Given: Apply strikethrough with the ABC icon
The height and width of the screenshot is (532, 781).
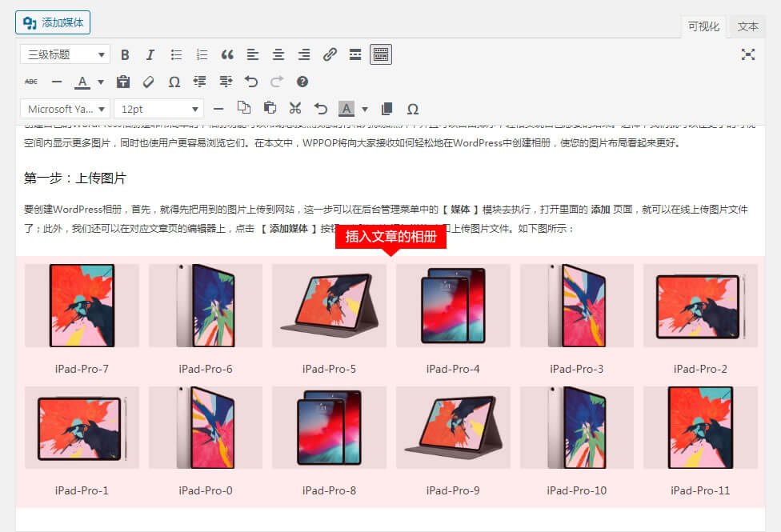Looking at the screenshot, I should coord(31,82).
